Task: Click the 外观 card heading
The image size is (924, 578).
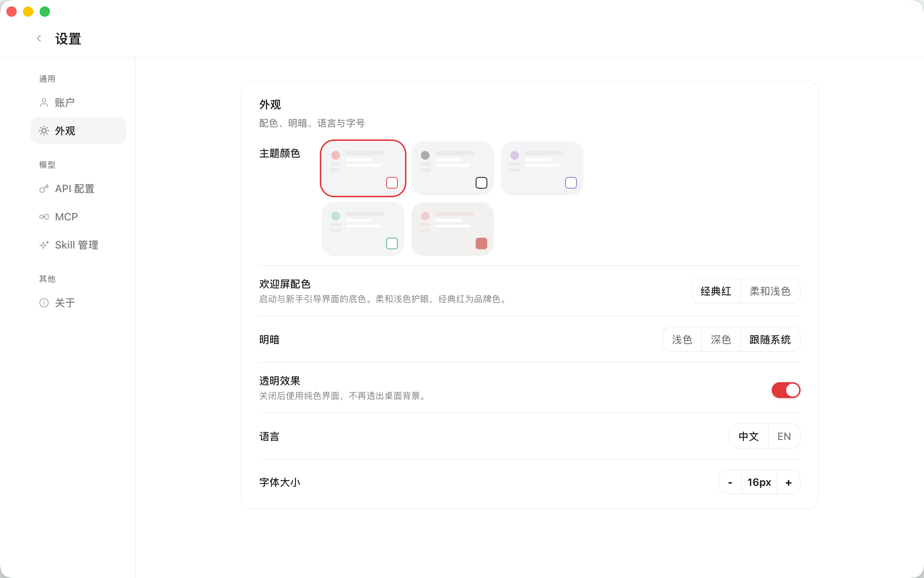Action: [x=270, y=104]
